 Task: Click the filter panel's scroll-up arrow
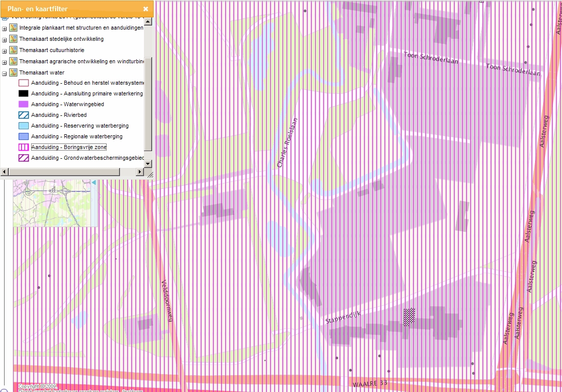(148, 21)
